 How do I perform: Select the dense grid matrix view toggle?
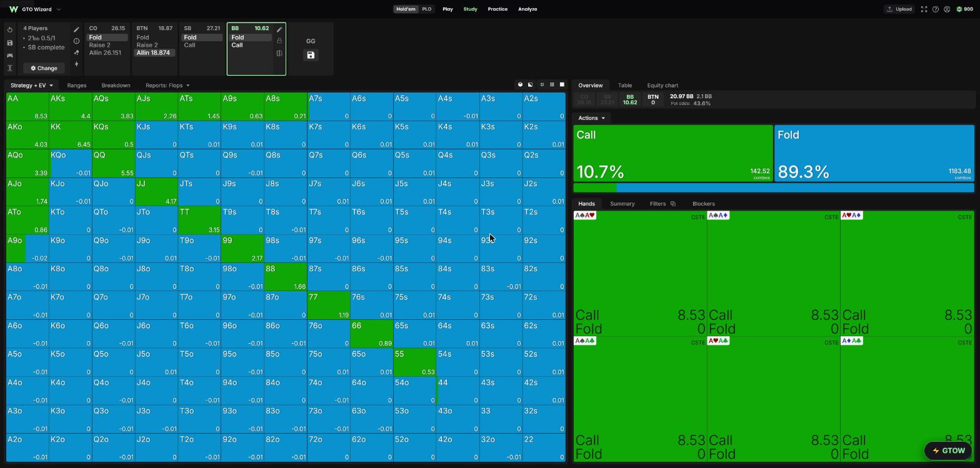pyautogui.click(x=552, y=85)
